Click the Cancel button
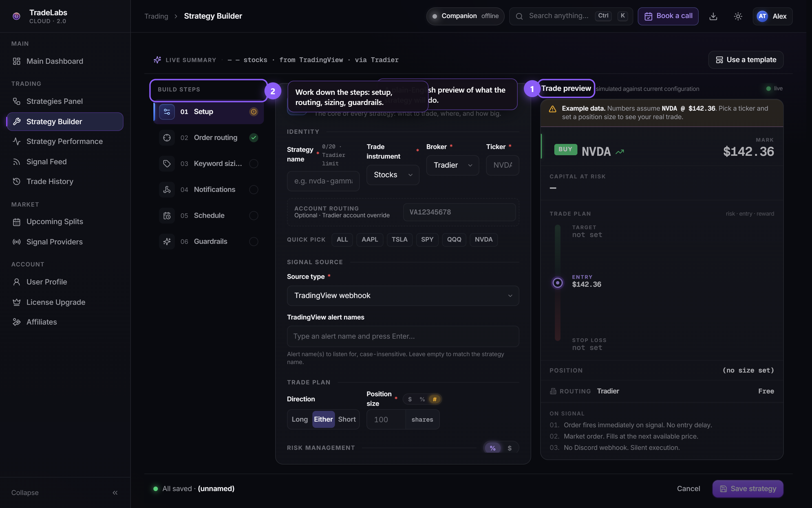This screenshot has height=508, width=812. coord(689,489)
